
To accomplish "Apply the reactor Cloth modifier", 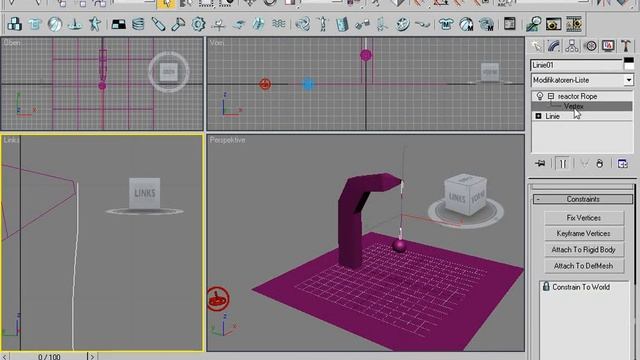I will 446,24.
